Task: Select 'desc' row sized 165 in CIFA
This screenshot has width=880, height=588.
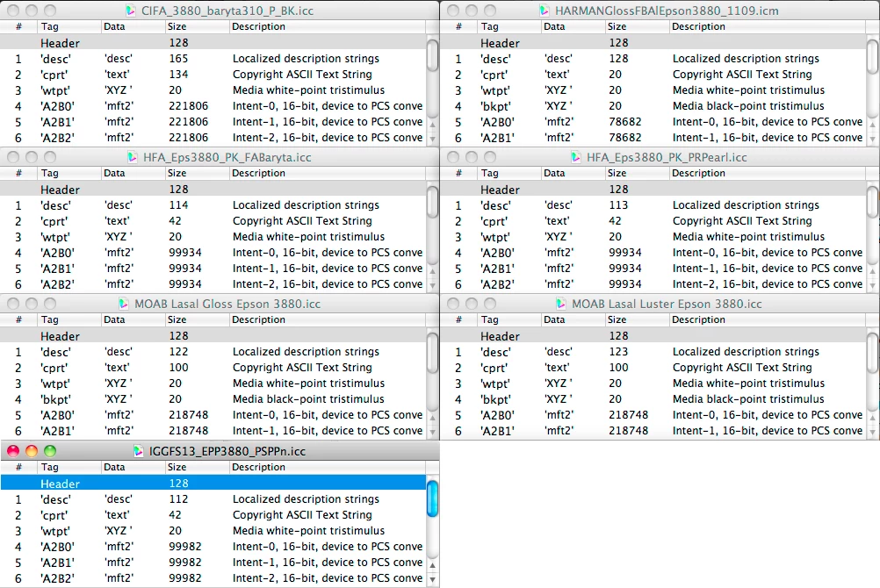Action: (x=213, y=58)
